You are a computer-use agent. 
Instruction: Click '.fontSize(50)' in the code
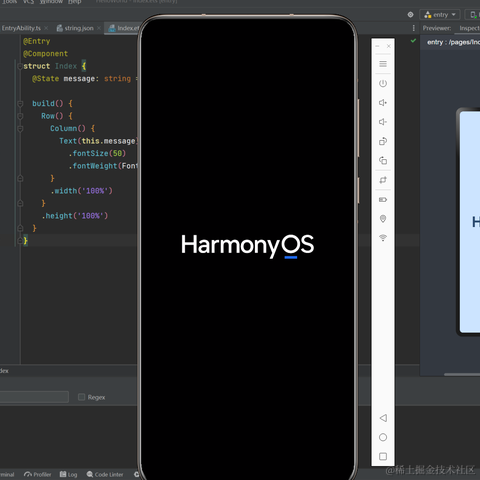pyautogui.click(x=97, y=153)
